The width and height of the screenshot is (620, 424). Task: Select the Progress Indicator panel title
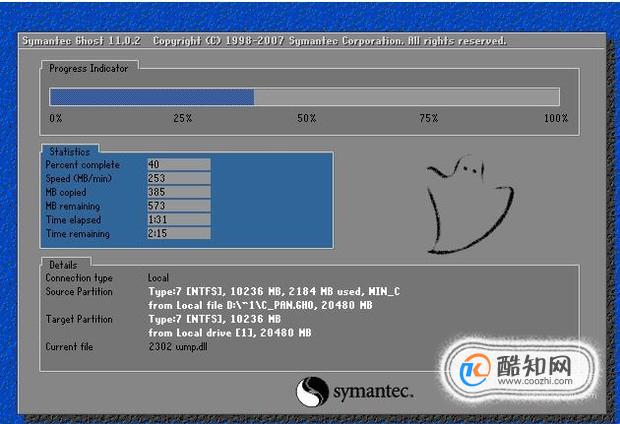coord(89,68)
